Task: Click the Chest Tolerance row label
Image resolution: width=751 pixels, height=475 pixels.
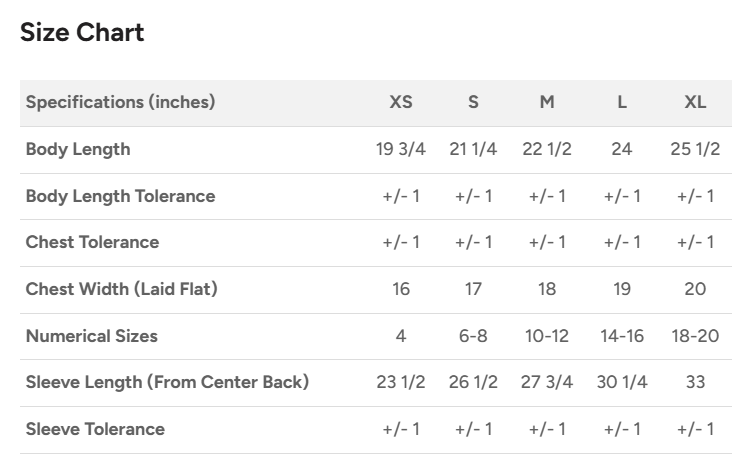Action: [92, 242]
